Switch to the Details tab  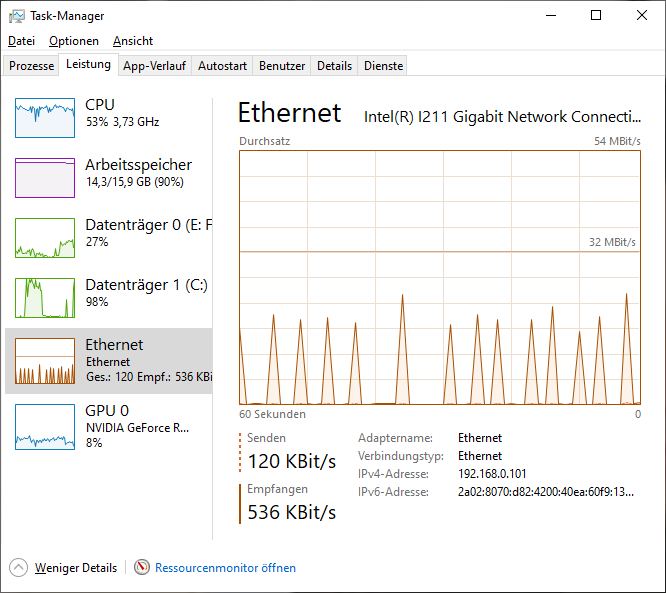tap(335, 66)
